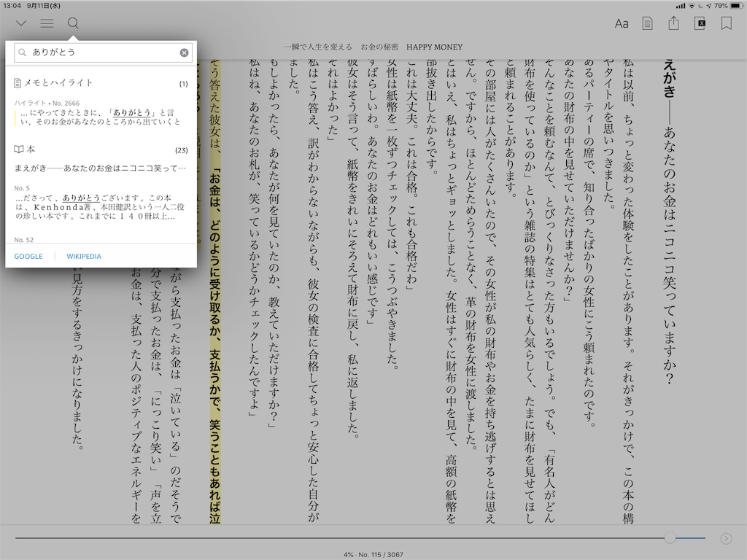The height and width of the screenshot is (560, 747).
Task: Open the まえがき chapter search result
Action: point(101,168)
